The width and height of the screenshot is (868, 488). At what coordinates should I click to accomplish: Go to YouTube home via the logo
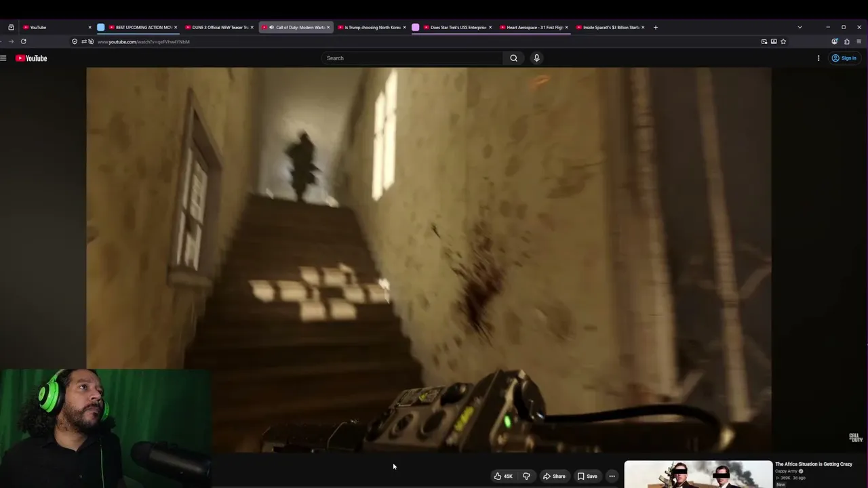tap(31, 58)
